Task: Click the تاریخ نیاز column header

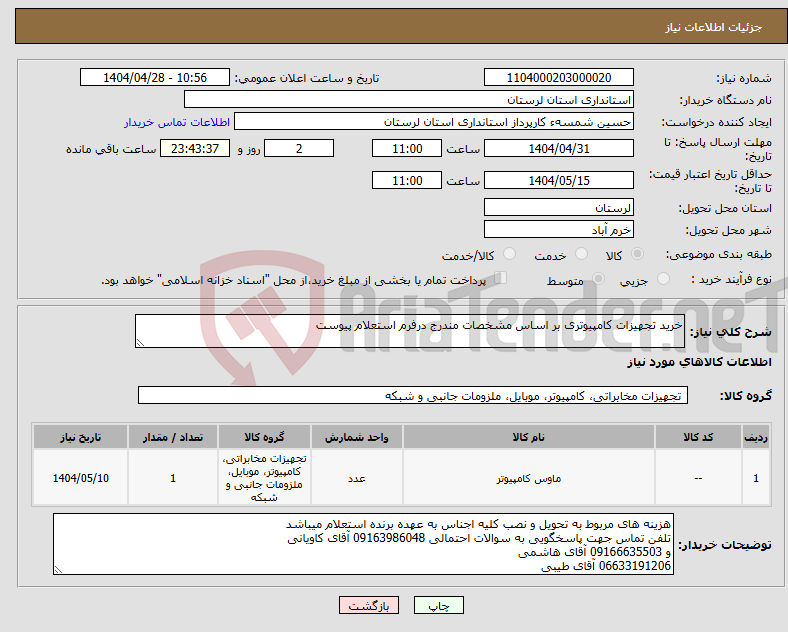Action: click(x=80, y=437)
